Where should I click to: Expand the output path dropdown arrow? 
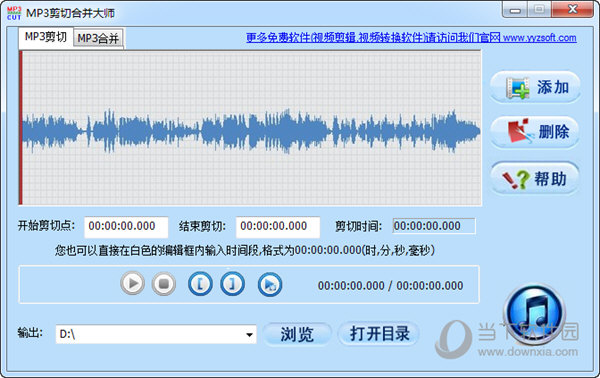point(249,334)
